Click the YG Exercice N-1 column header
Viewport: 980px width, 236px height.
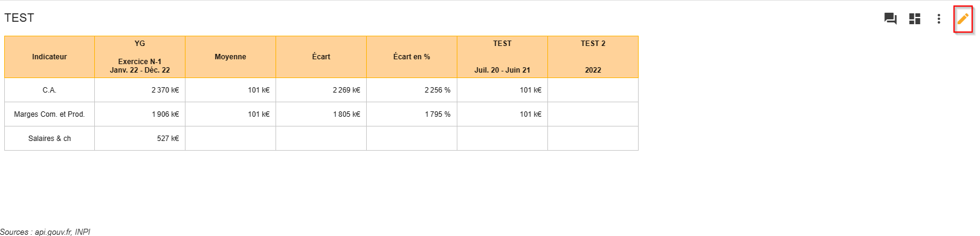tap(140, 57)
